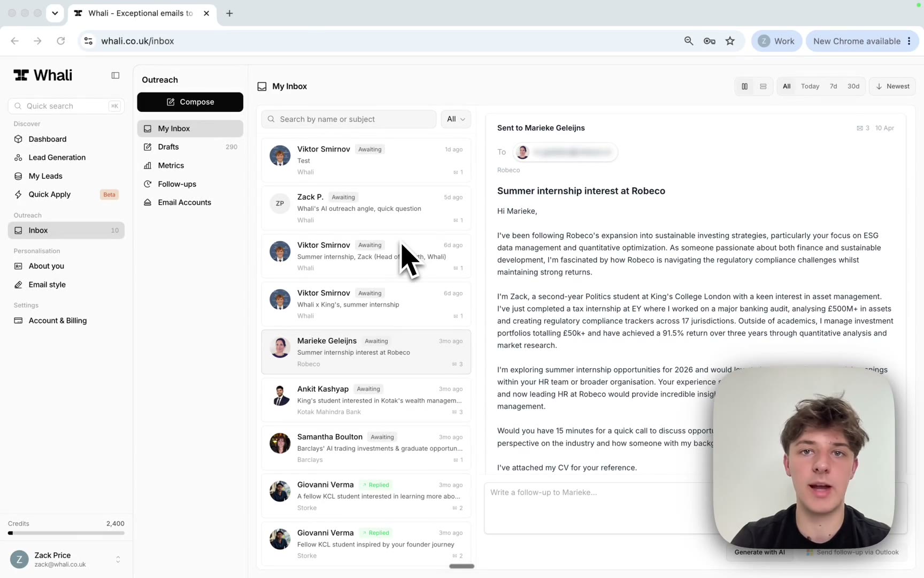Open Metrics in Outreach menu
The width and height of the screenshot is (924, 578).
point(190,165)
